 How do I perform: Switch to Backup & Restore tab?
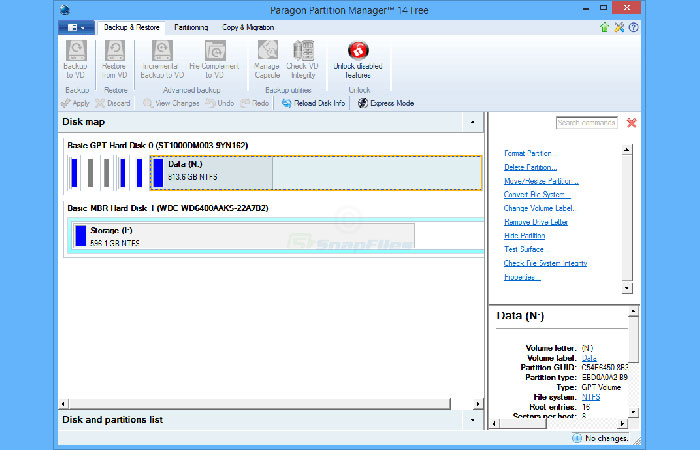131,28
